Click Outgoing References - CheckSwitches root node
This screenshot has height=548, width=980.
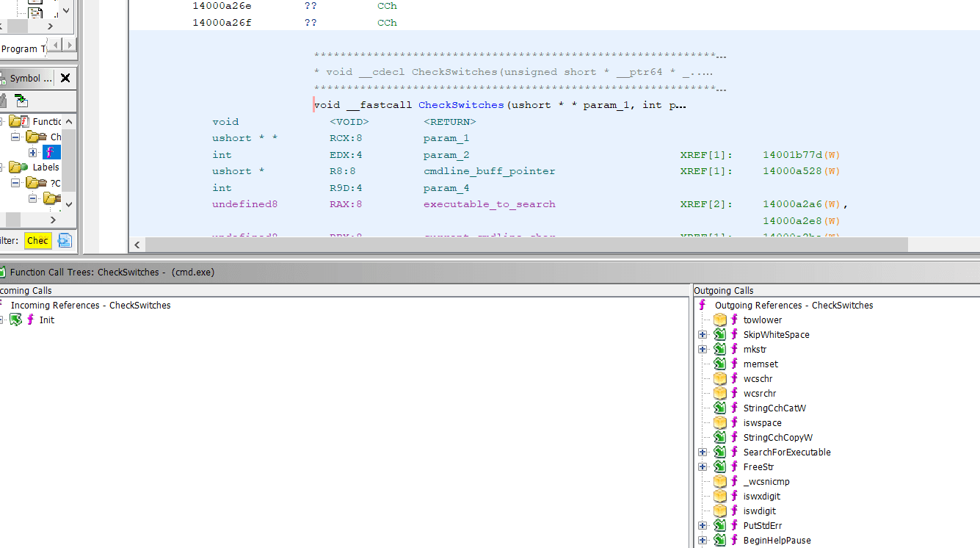click(x=794, y=306)
